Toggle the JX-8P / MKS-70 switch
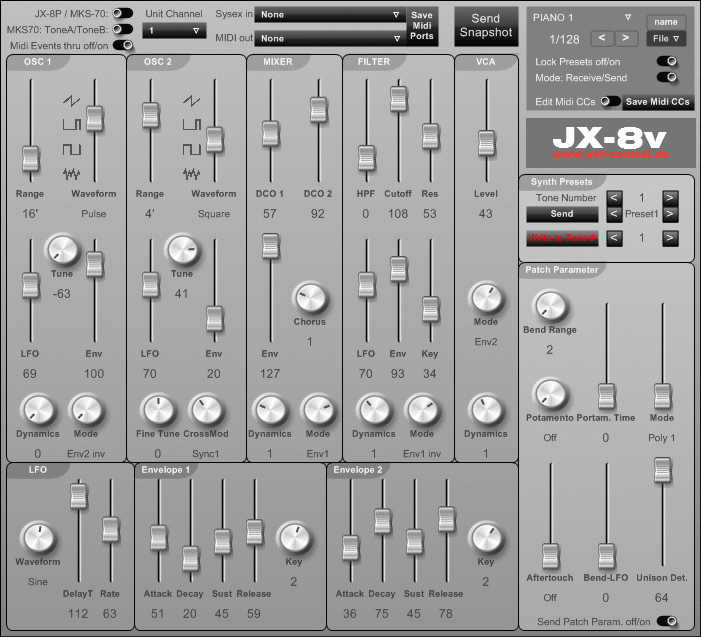Screen dimensions: 701x637 point(123,13)
